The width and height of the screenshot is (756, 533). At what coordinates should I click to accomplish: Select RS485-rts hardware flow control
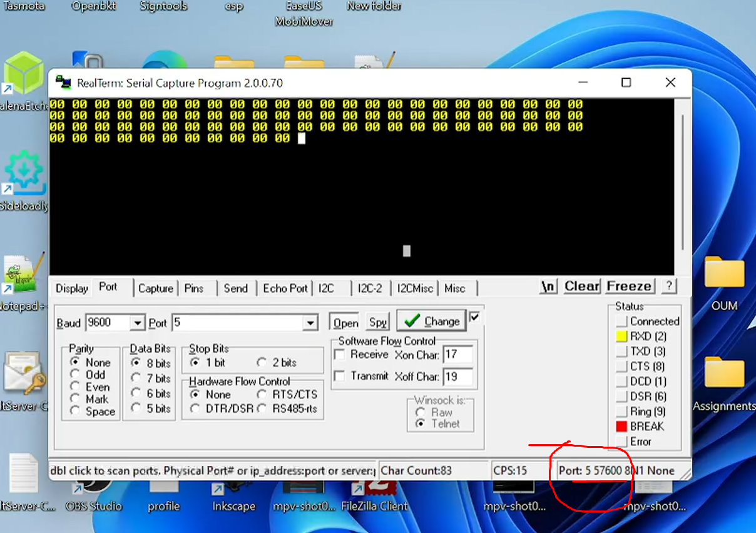tap(262, 409)
